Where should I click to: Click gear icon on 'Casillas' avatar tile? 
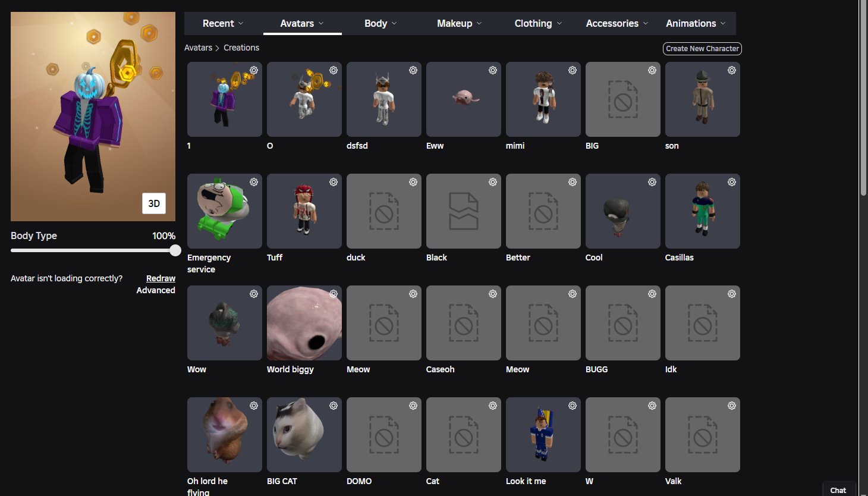click(x=732, y=182)
